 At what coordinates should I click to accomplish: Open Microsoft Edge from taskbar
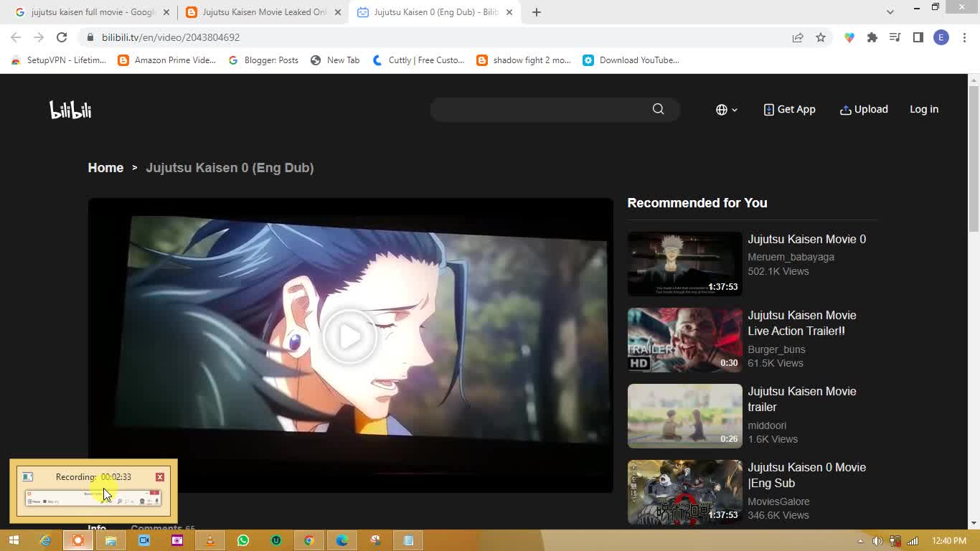pos(342,540)
